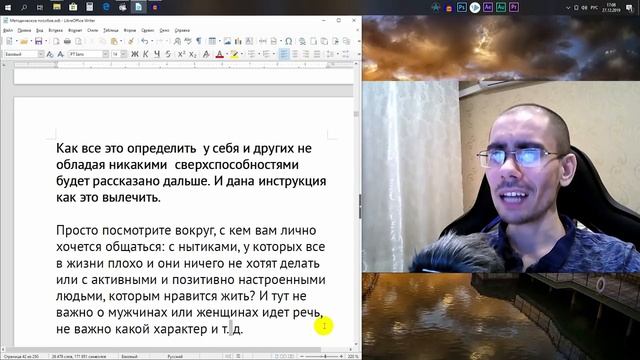
Task: Click the Undo arrow icon
Action: pos(144,41)
